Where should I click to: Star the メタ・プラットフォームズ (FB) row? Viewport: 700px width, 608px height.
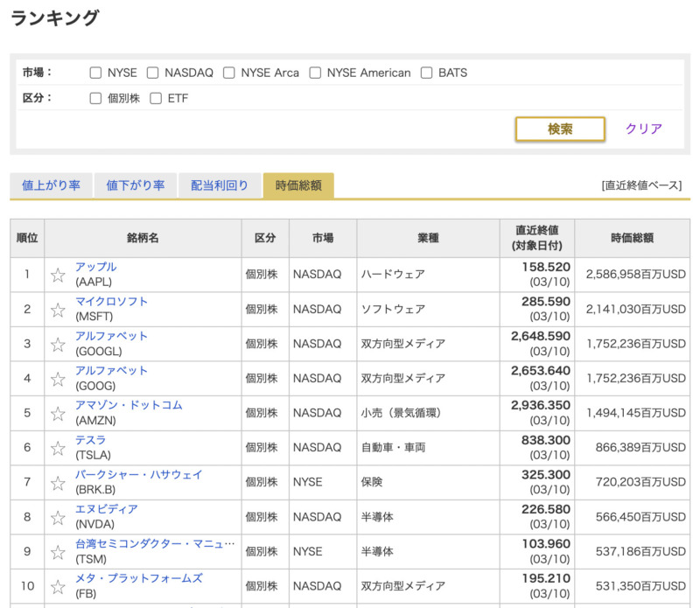(x=58, y=586)
